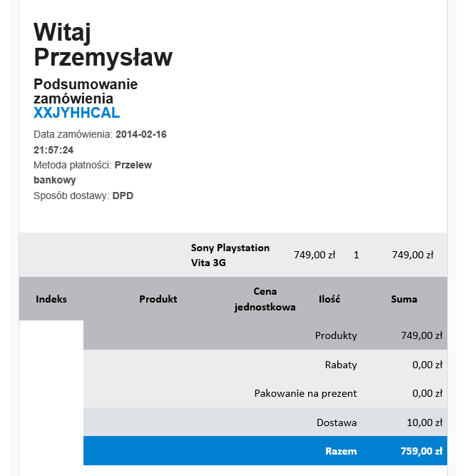Click the Rabaty row label
This screenshot has height=476, width=465.
[341, 365]
